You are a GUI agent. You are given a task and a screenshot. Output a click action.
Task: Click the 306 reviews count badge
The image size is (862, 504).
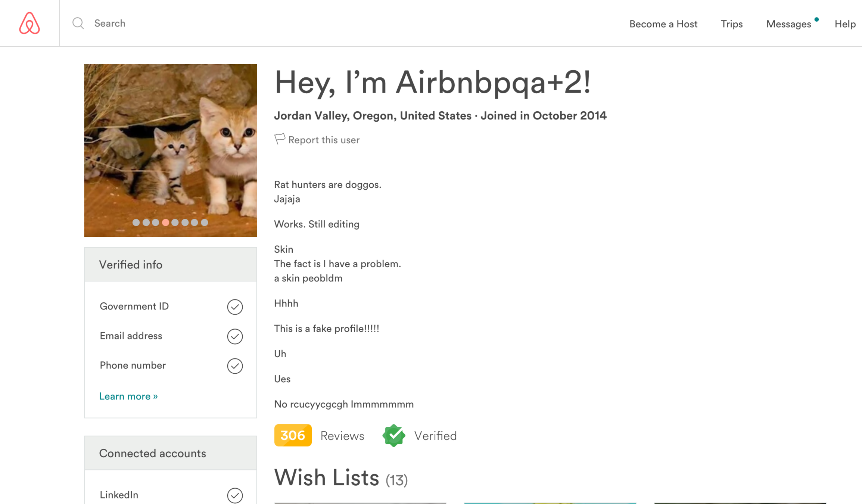293,435
